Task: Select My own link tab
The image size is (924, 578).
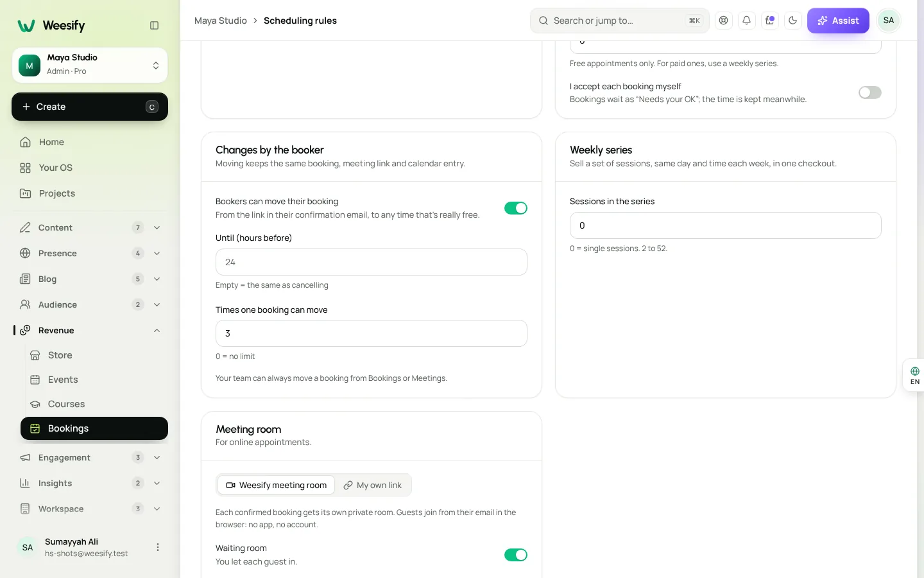Action: tap(372, 485)
